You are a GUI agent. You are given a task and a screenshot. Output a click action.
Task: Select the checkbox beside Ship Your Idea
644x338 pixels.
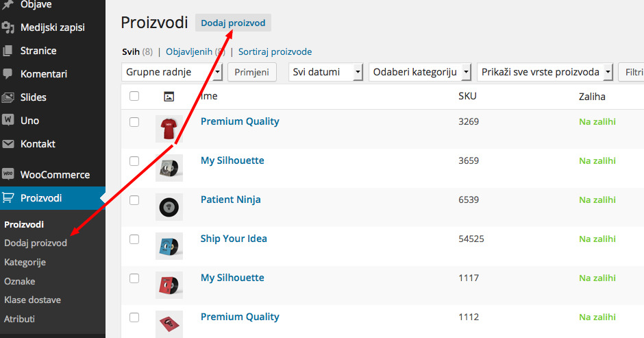click(x=134, y=239)
